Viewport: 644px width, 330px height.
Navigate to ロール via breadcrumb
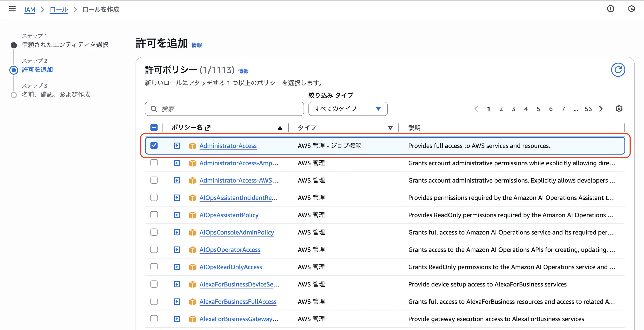click(58, 10)
